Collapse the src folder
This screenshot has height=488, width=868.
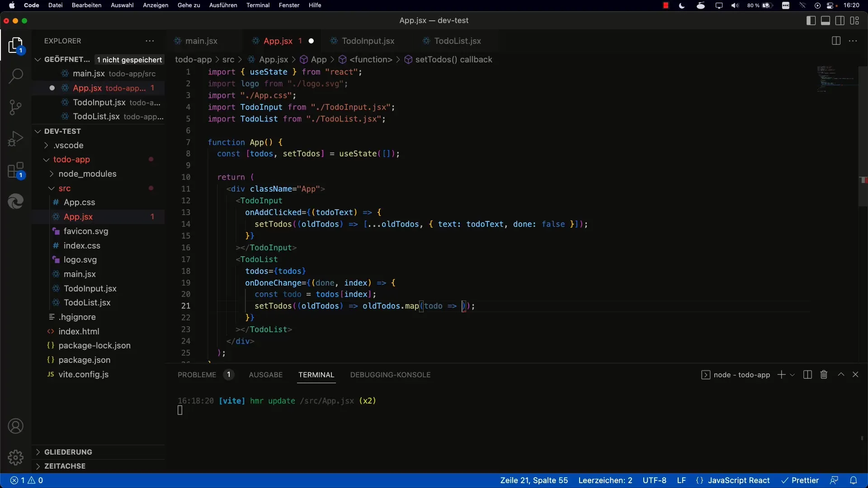pyautogui.click(x=51, y=188)
